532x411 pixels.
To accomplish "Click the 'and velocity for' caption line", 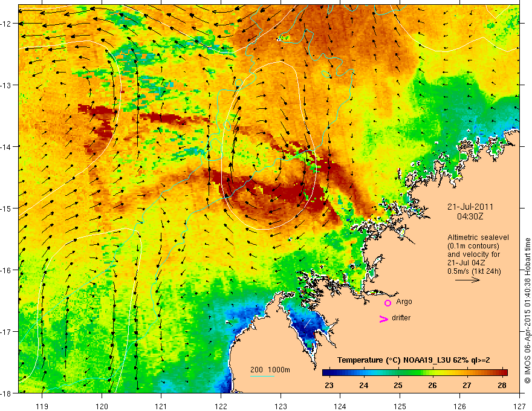I will (473, 254).
